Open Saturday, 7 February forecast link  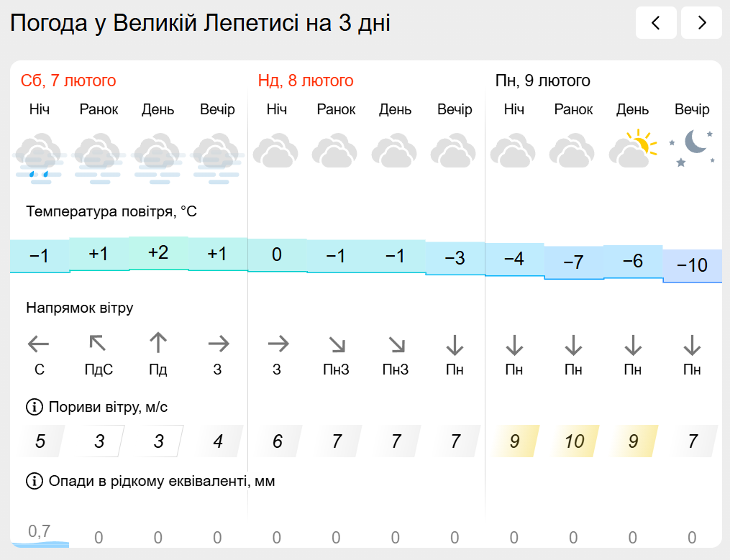coord(68,81)
